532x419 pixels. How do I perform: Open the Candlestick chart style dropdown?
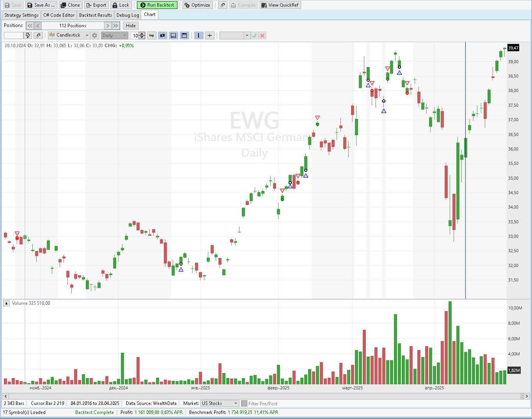click(x=69, y=35)
